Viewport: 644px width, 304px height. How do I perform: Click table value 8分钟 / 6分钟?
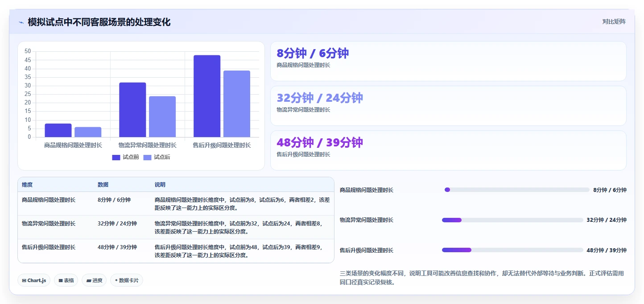coord(114,200)
